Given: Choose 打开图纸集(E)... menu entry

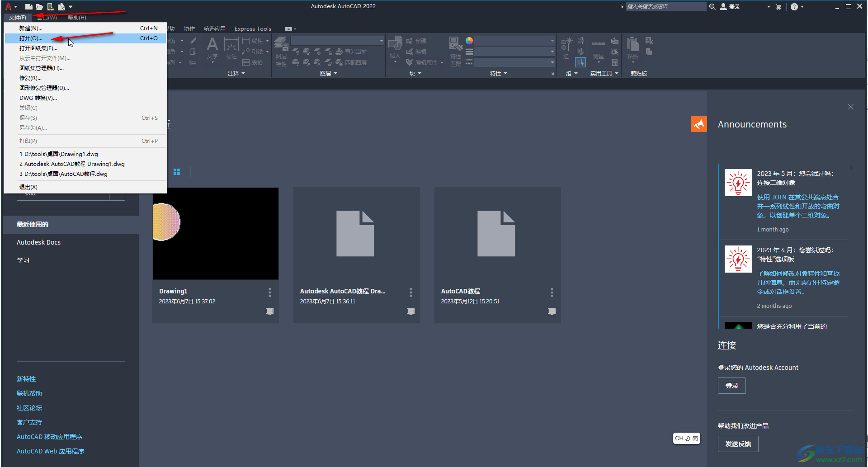Looking at the screenshot, I should [85, 48].
